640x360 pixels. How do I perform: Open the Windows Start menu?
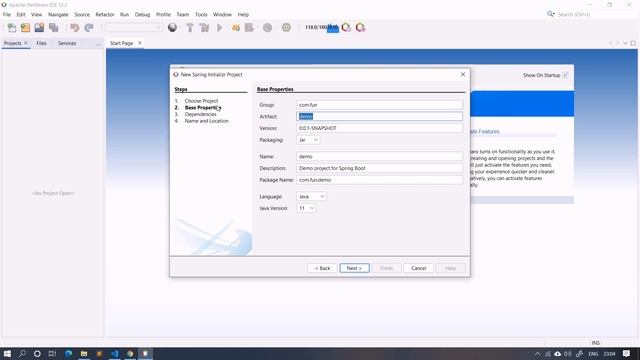click(7, 353)
